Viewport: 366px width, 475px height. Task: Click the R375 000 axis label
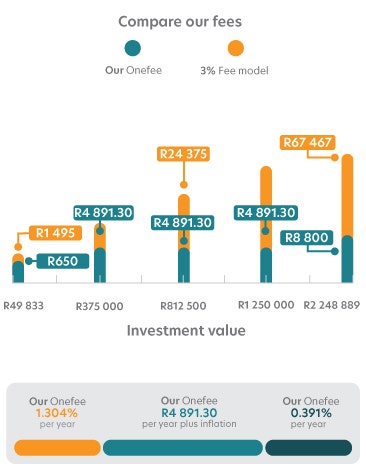click(99, 306)
